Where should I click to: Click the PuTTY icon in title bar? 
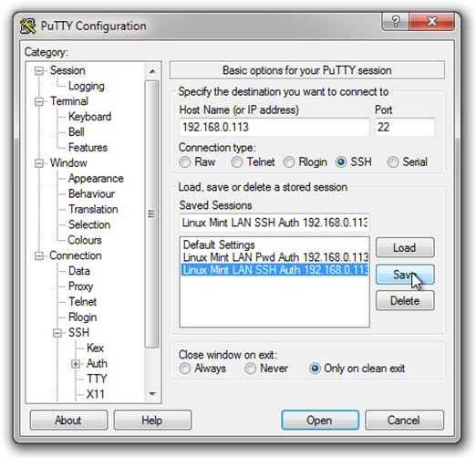[27, 26]
